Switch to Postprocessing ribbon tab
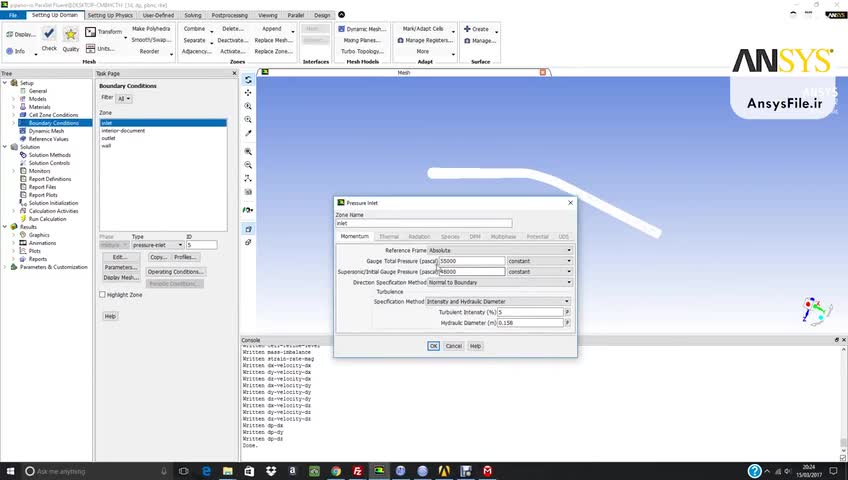 pyautogui.click(x=229, y=15)
